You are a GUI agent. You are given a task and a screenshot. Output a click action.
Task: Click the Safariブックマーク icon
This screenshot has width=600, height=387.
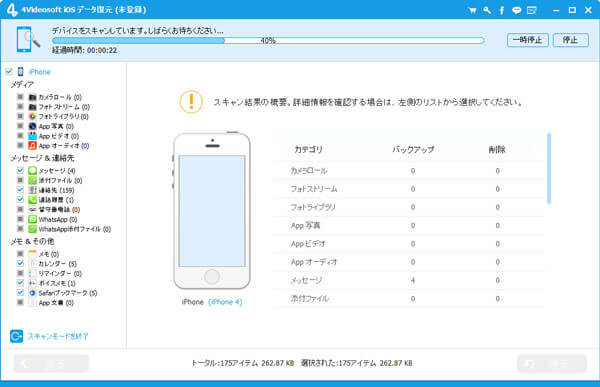pos(33,293)
